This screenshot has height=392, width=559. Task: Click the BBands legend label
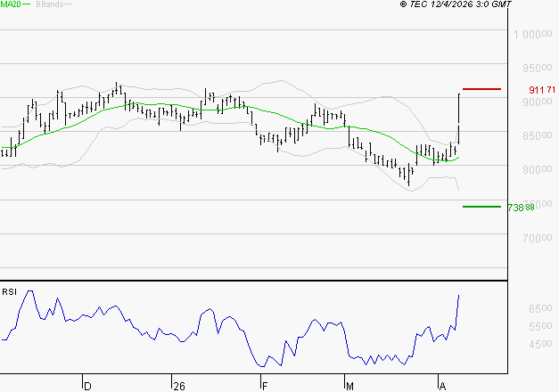pos(50,4)
